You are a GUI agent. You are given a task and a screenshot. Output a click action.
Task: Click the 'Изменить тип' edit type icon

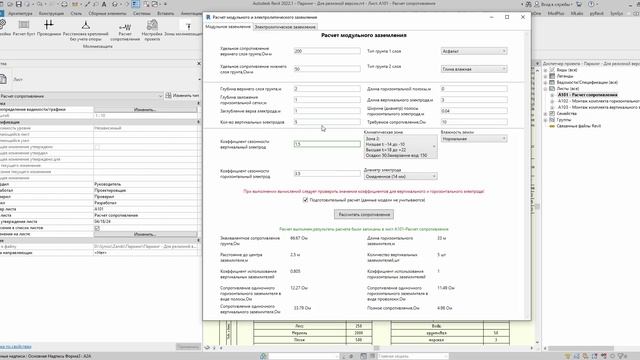point(168,96)
